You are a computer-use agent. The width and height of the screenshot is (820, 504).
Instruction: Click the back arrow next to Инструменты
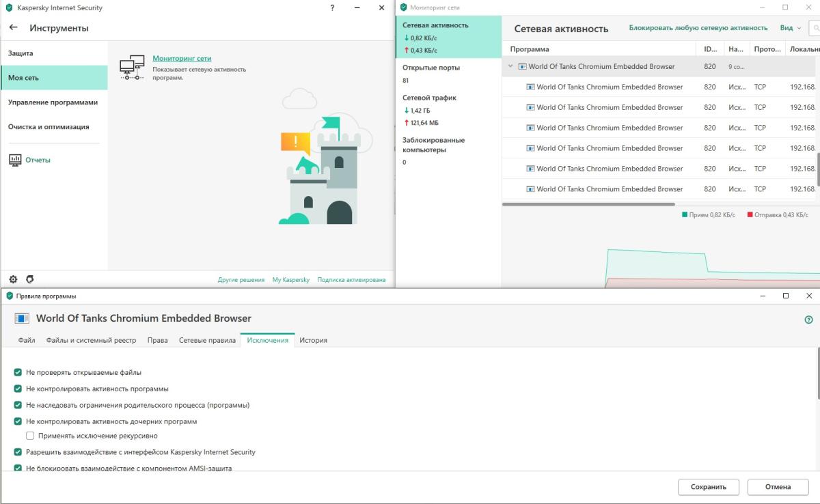[x=14, y=28]
